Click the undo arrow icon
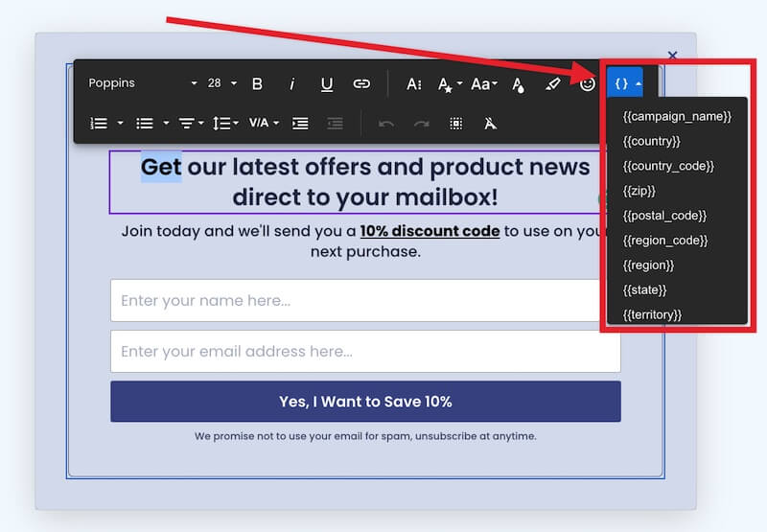Image resolution: width=767 pixels, height=532 pixels. tap(386, 124)
